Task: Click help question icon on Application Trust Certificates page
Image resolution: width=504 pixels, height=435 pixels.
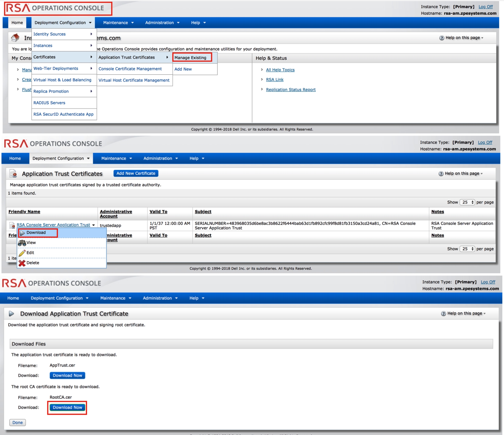Action: [x=441, y=174]
